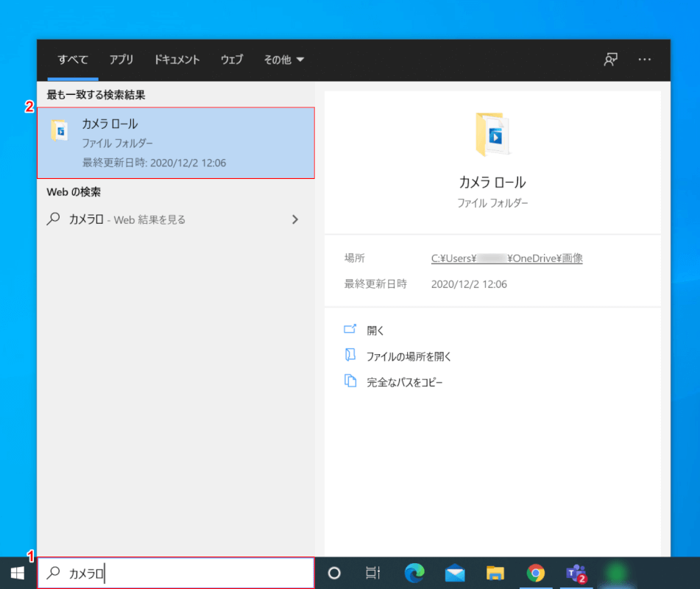
Task: Click the Web の検索 heading
Action: click(74, 192)
